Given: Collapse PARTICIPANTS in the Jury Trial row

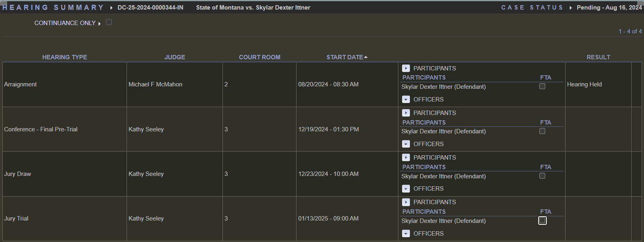Looking at the screenshot, I should tap(406, 202).
